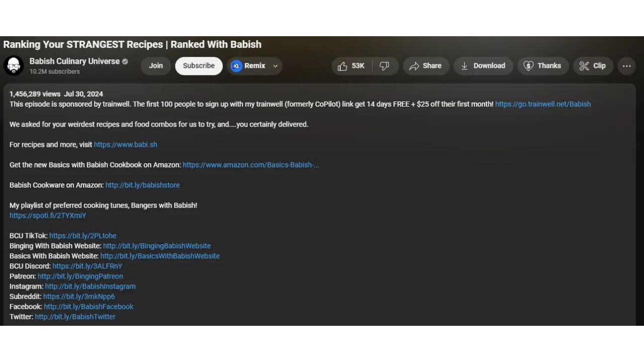The height and width of the screenshot is (362, 644).
Task: Open the three-dot more actions menu
Action: pos(626,66)
